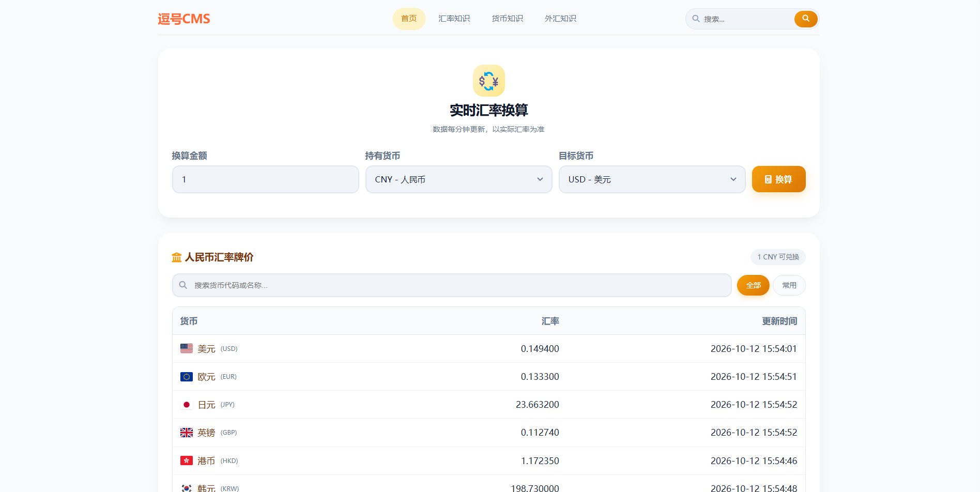The image size is (980, 492).
Task: Select the 常用 filter button
Action: [x=789, y=285]
